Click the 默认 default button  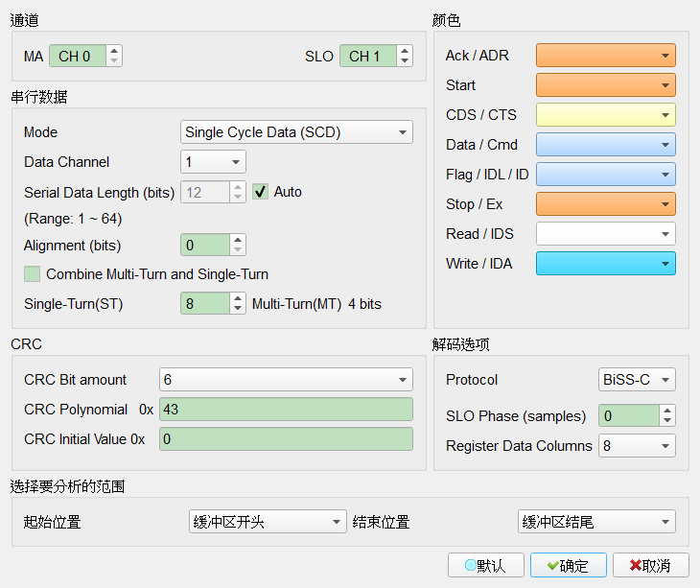click(x=486, y=565)
